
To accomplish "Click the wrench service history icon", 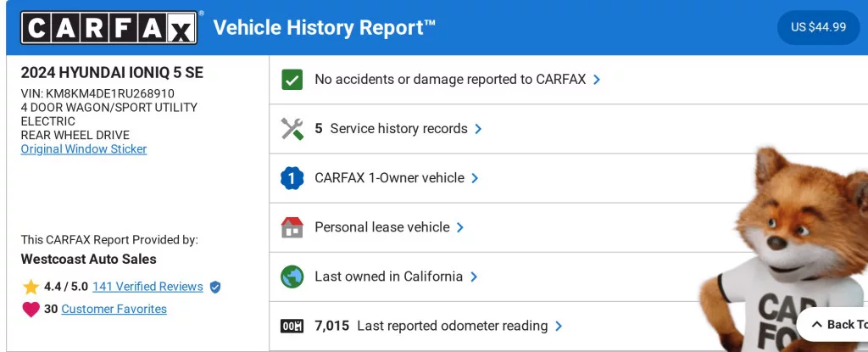I will click(292, 129).
